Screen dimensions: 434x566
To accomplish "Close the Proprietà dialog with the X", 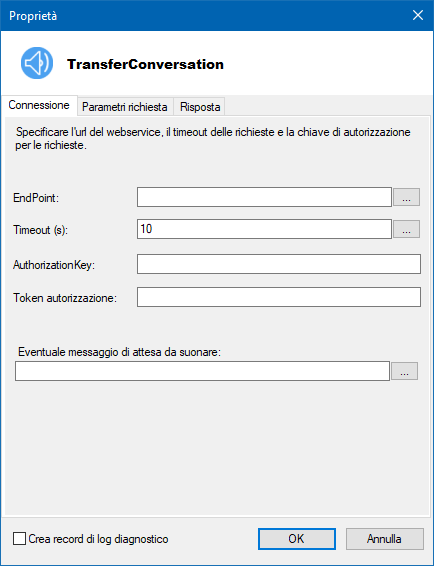I will [x=418, y=16].
